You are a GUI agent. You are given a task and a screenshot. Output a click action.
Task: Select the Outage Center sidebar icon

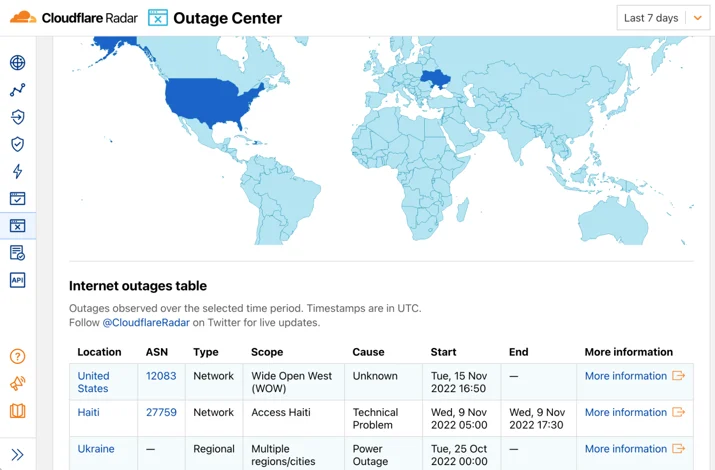[17, 226]
